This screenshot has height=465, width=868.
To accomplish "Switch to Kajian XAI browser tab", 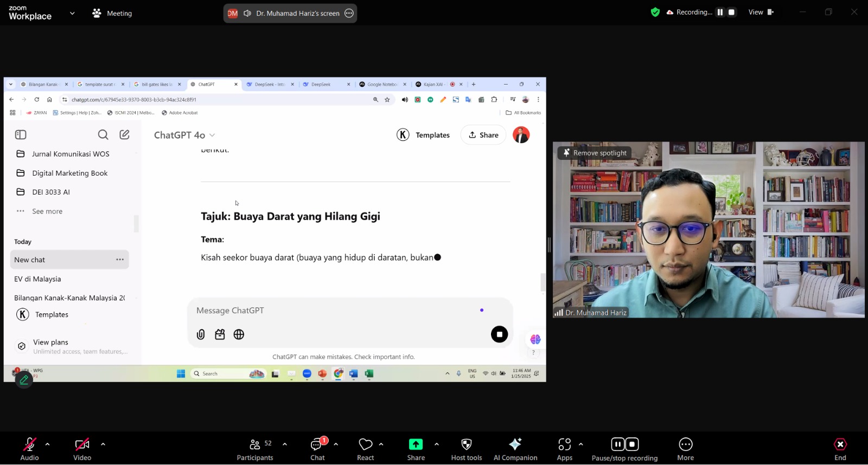I will [439, 85].
